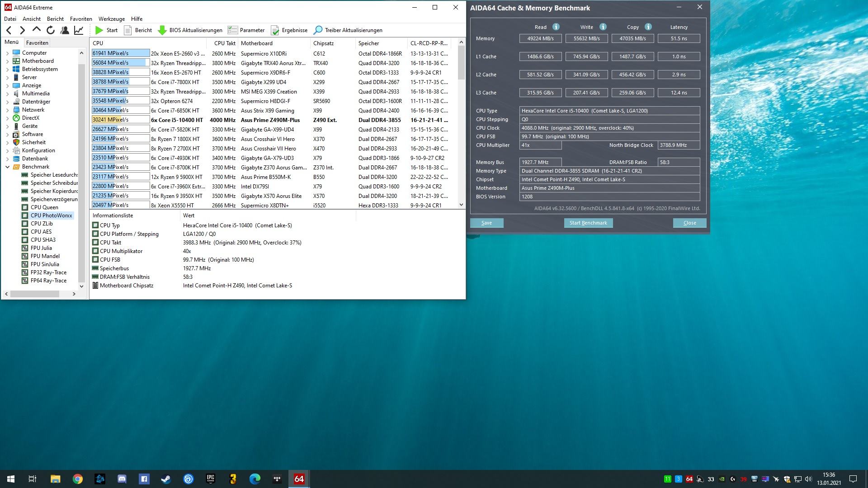
Task: Expand the Datenträger tree node
Action: pos(7,102)
